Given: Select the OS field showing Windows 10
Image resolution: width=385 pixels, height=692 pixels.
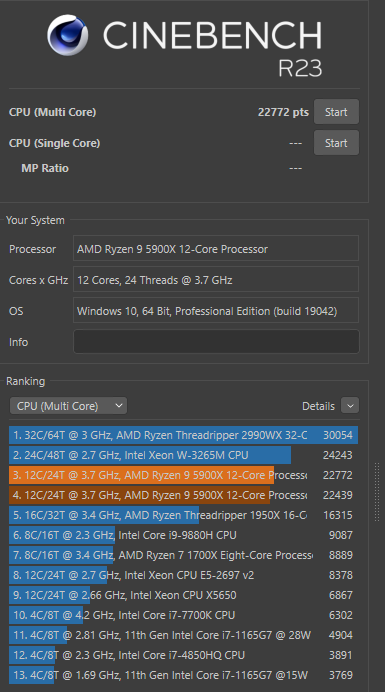Looking at the screenshot, I should pyautogui.click(x=216, y=310).
